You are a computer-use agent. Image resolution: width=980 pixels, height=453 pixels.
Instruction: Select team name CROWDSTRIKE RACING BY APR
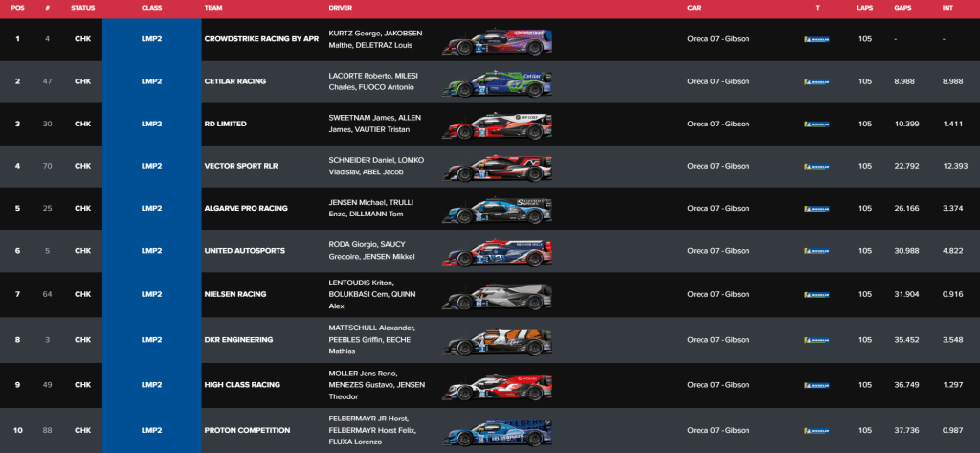[261, 39]
